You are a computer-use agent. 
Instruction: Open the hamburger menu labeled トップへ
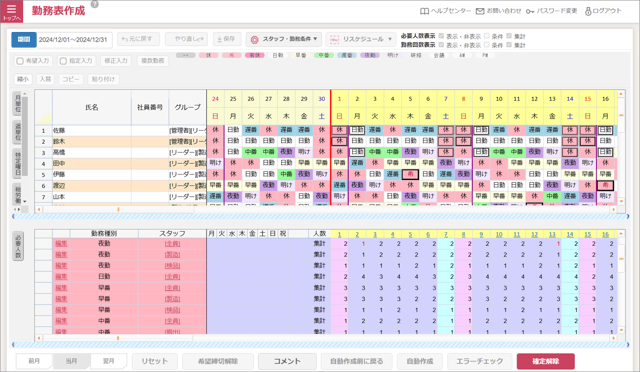[x=11, y=11]
